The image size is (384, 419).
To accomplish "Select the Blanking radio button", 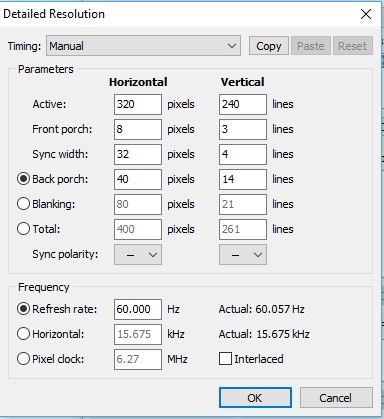I will tap(23, 204).
